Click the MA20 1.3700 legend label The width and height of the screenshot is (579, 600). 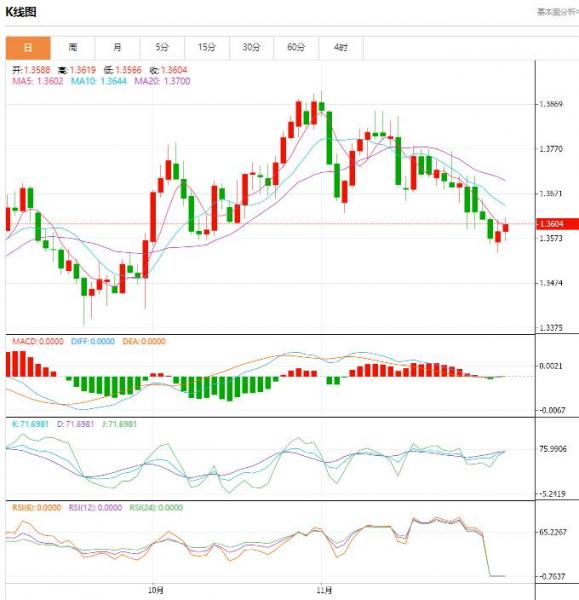click(x=162, y=81)
